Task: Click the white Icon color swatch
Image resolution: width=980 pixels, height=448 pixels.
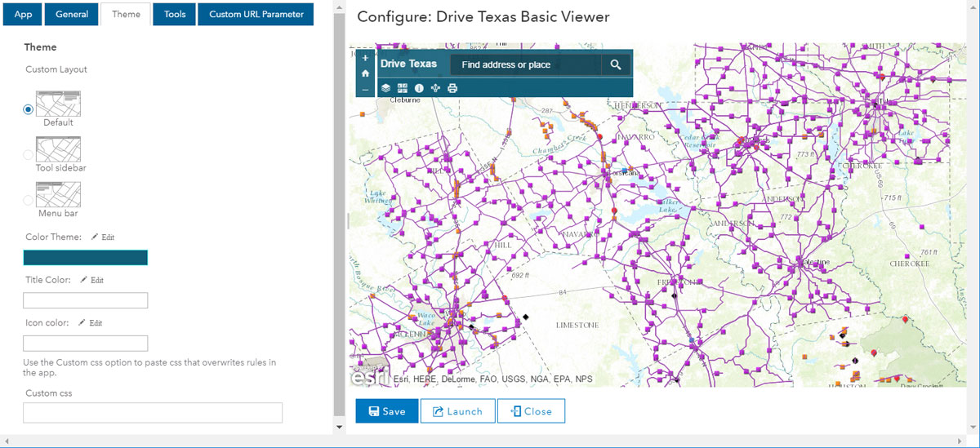Action: (x=86, y=344)
